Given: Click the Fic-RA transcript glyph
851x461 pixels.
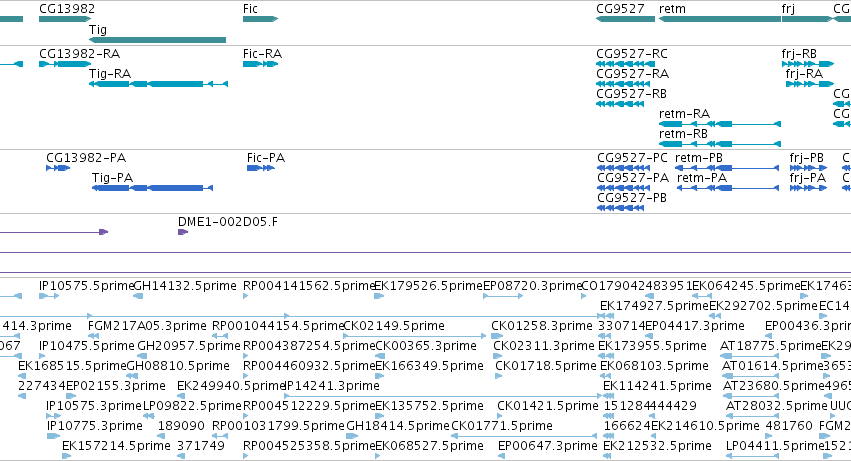Looking at the screenshot, I should pyautogui.click(x=261, y=64).
